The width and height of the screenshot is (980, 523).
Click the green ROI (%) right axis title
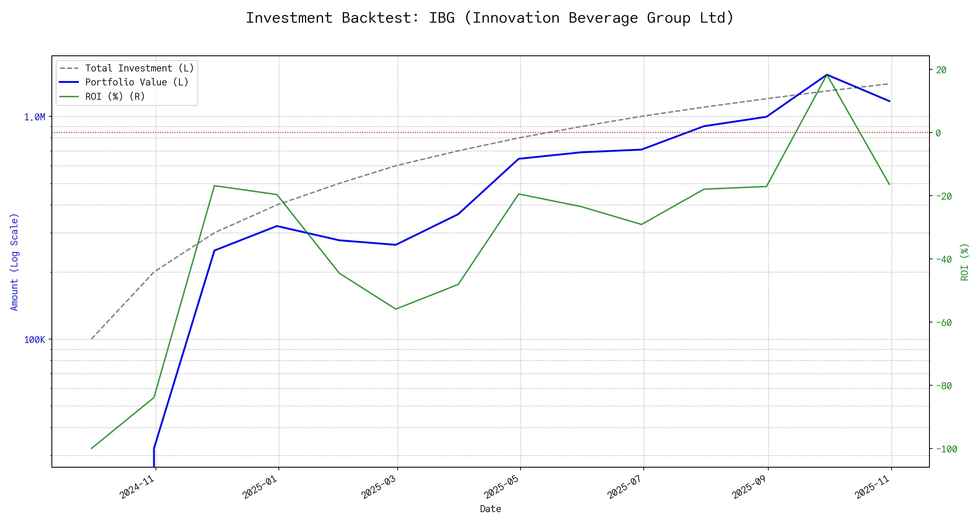click(x=965, y=262)
